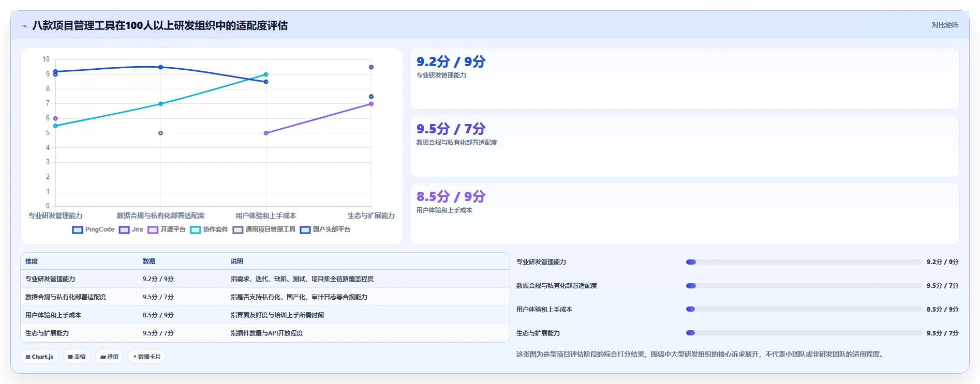980x384 pixels.
Task: Click the 表格 chip
Action: [x=77, y=357]
